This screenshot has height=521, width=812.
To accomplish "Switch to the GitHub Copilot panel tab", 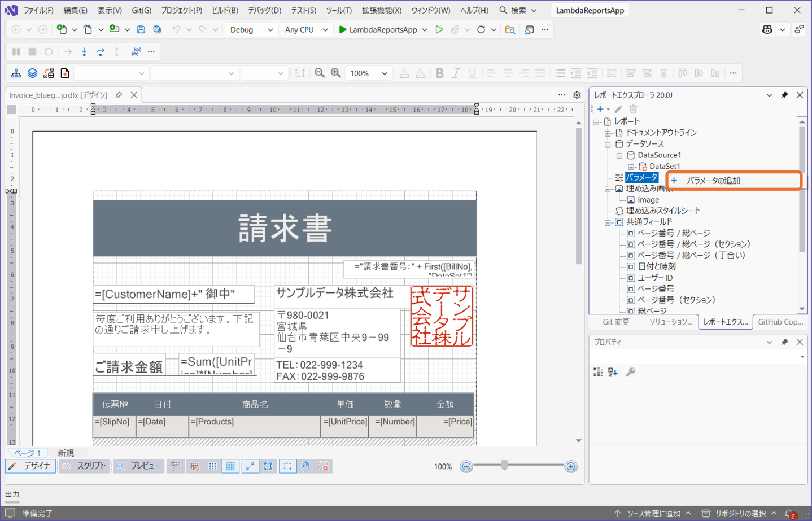I will [x=780, y=322].
